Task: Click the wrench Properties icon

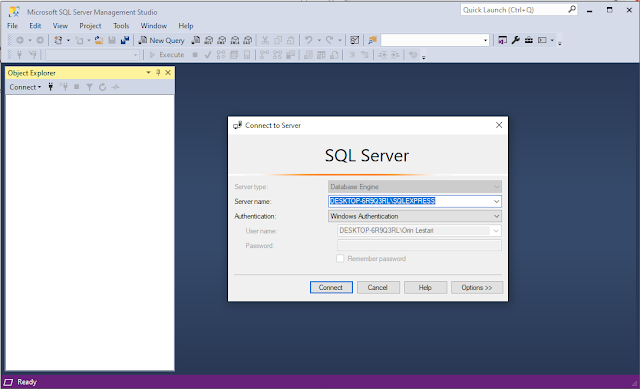Action: coord(516,40)
